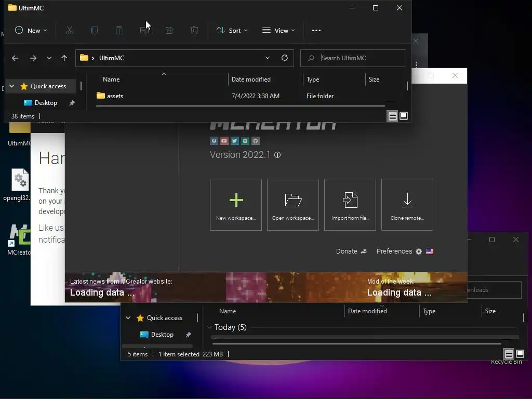Go back with the left arrow
The width and height of the screenshot is (532, 399).
point(15,58)
